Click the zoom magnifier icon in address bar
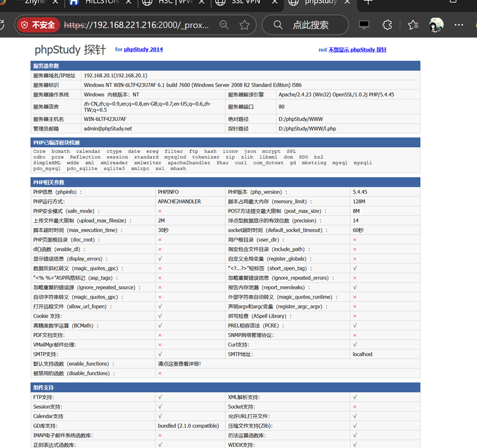The image size is (477, 448). (224, 25)
